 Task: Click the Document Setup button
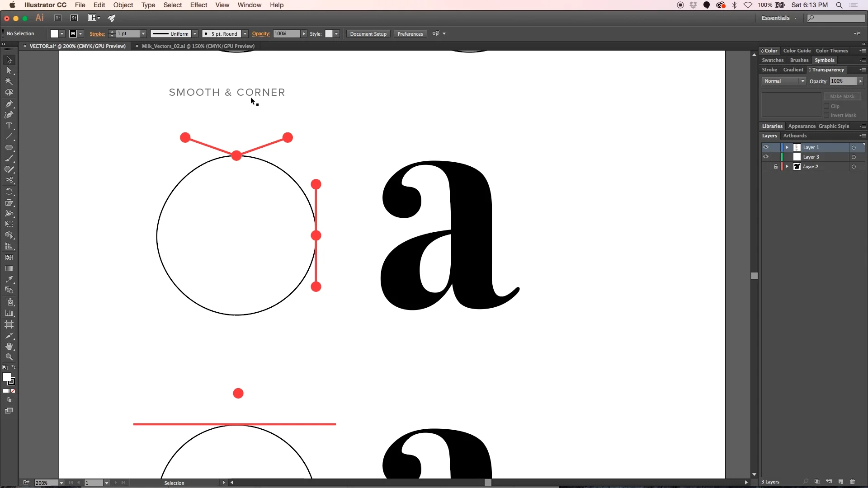click(x=368, y=34)
